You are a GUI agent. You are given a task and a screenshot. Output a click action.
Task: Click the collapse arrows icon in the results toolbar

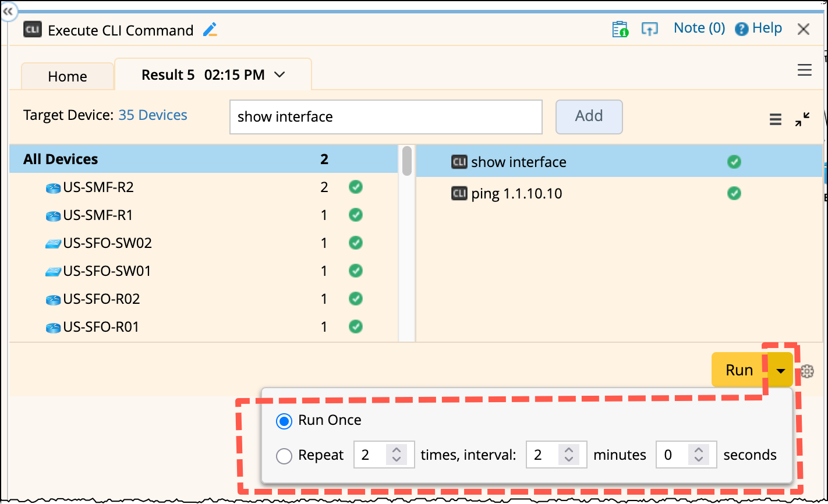[x=802, y=119]
